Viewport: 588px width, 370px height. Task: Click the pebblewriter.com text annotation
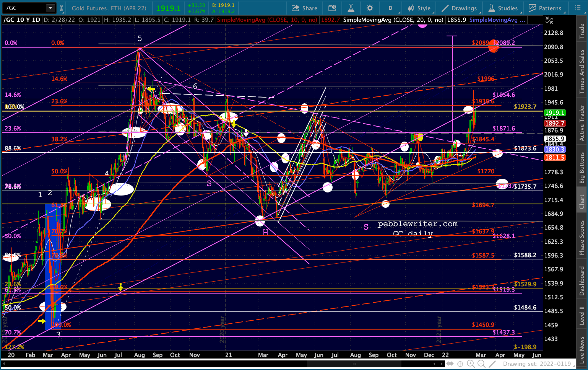click(418, 224)
